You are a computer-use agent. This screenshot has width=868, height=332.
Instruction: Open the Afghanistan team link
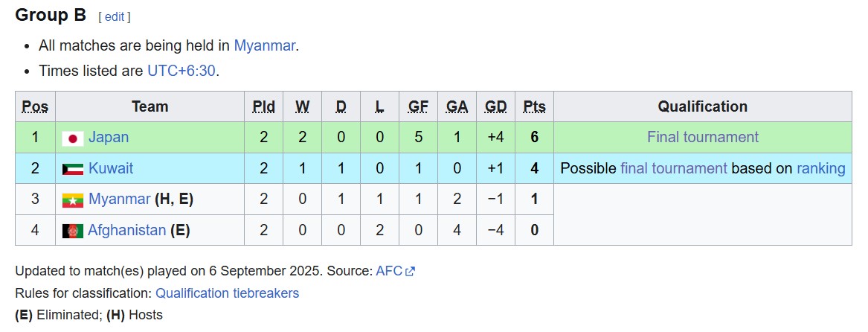(x=126, y=230)
